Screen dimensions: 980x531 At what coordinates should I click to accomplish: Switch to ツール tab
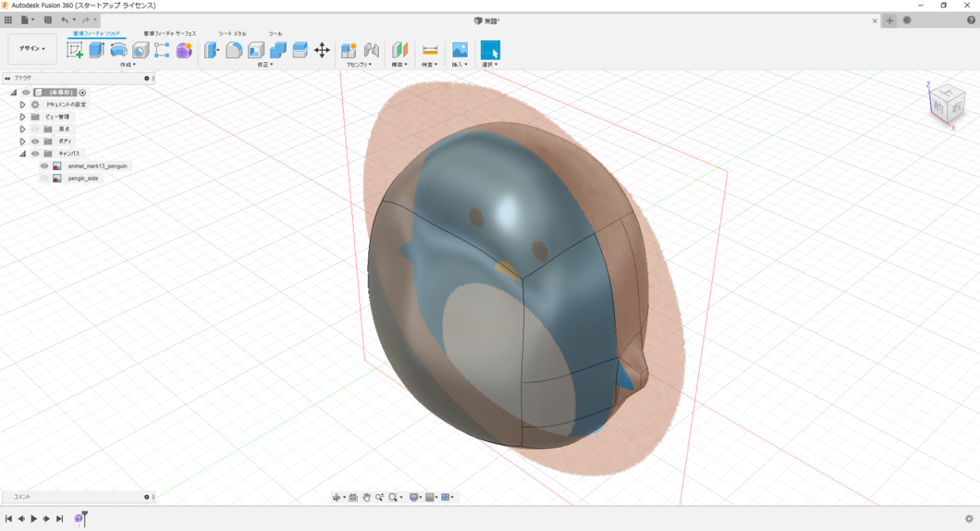[276, 33]
